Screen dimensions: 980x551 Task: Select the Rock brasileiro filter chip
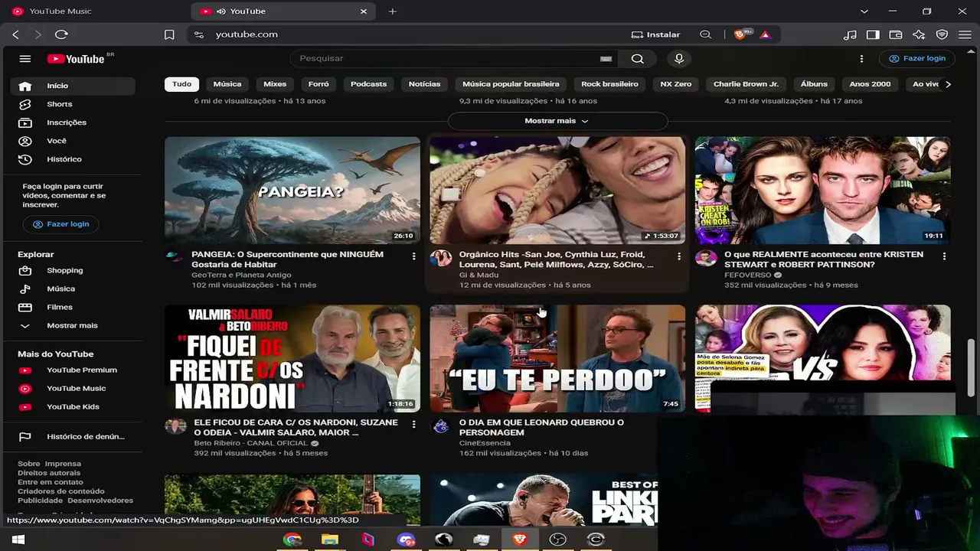(609, 84)
